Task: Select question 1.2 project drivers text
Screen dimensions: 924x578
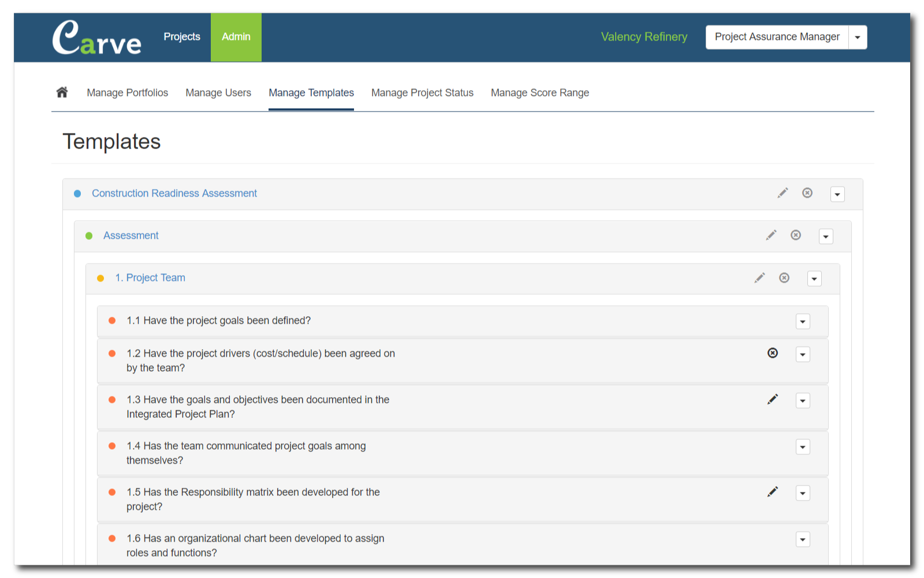Action: pyautogui.click(x=261, y=361)
